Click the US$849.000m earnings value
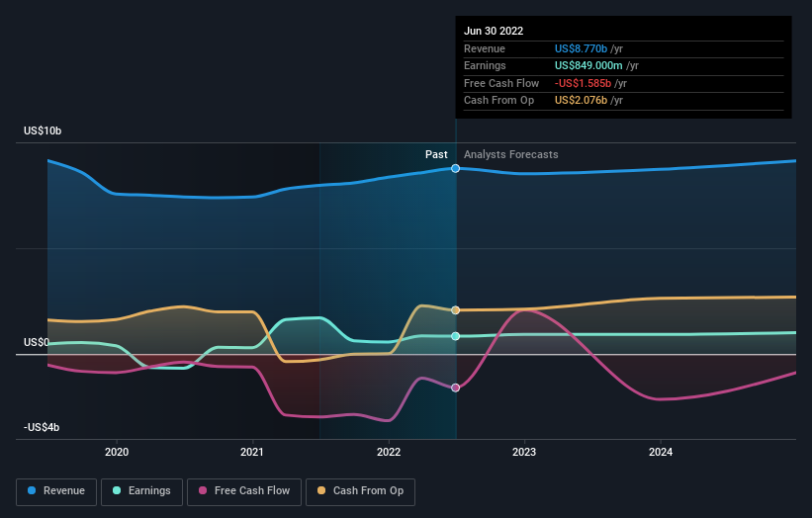 pos(588,65)
